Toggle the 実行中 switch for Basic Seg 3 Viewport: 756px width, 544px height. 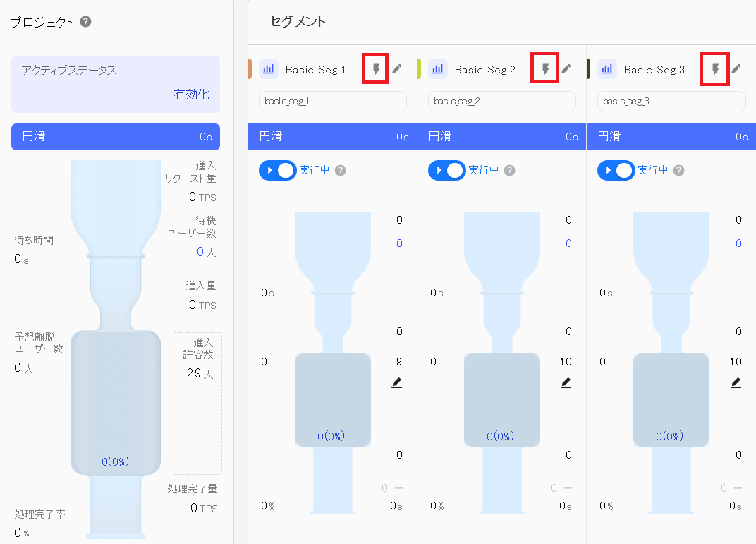tap(616, 170)
